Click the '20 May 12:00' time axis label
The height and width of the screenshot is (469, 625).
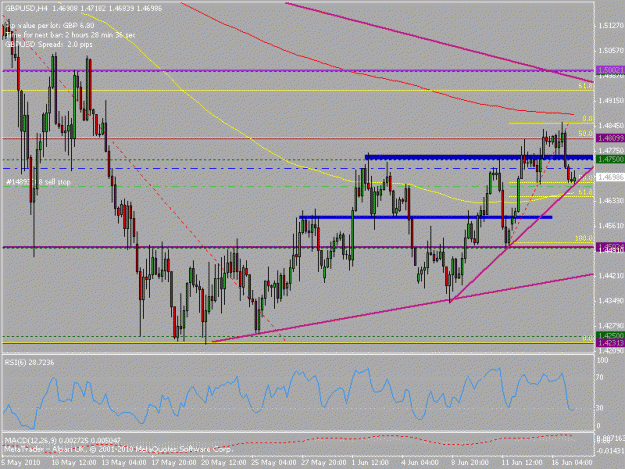pos(224,463)
